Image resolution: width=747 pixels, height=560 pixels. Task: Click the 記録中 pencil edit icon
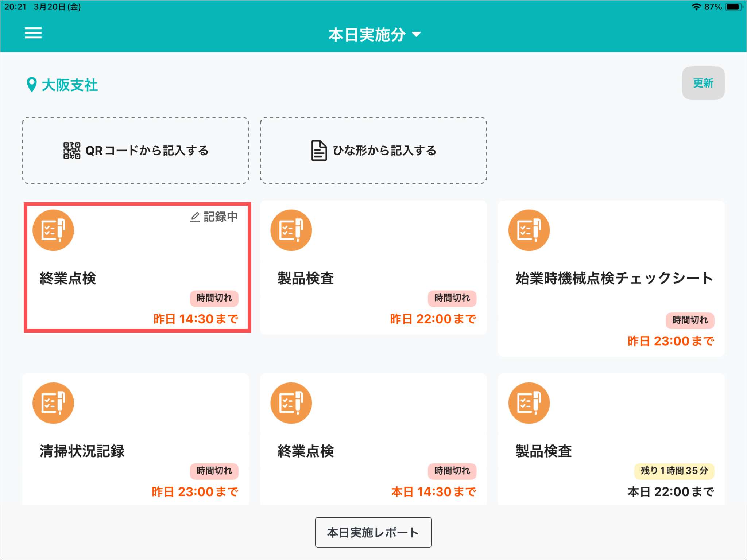[195, 217]
